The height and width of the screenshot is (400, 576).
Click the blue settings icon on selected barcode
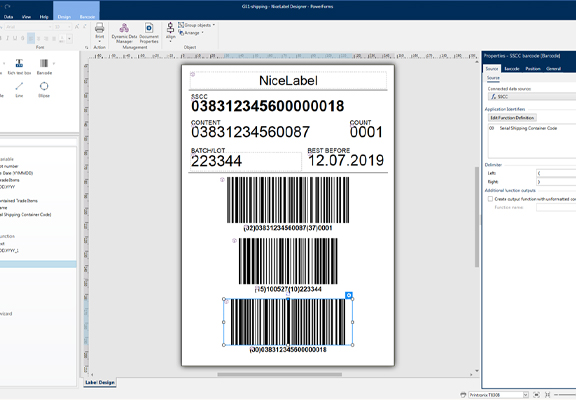click(349, 295)
